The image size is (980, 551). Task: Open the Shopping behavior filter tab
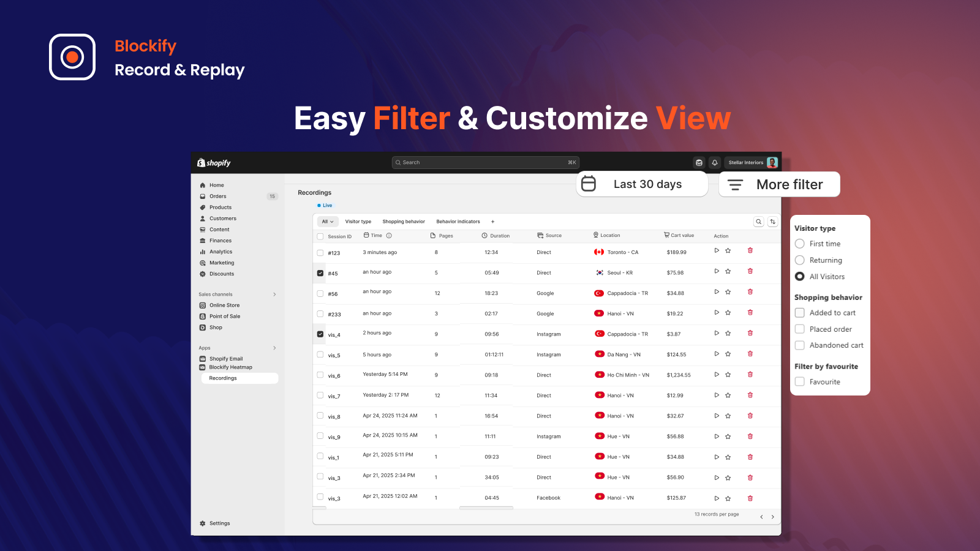pyautogui.click(x=404, y=221)
